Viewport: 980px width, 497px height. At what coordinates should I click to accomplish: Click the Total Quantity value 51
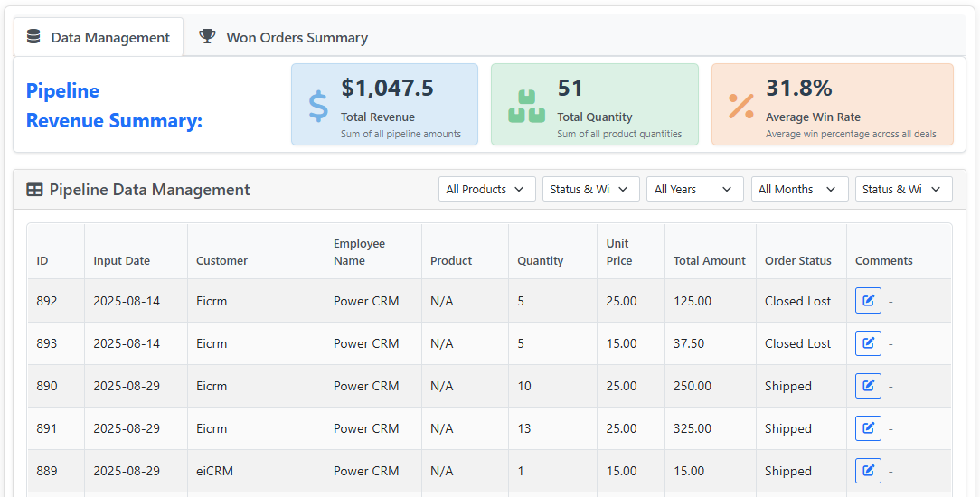click(570, 88)
